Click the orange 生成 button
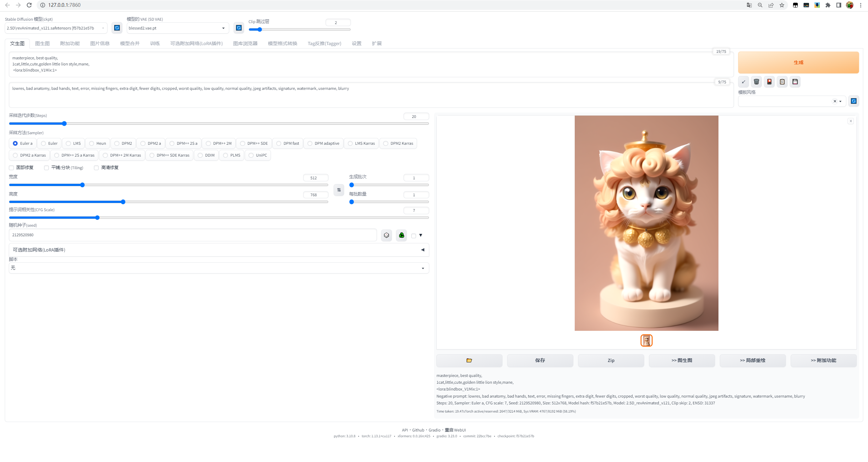This screenshot has height=462, width=868. pos(798,62)
